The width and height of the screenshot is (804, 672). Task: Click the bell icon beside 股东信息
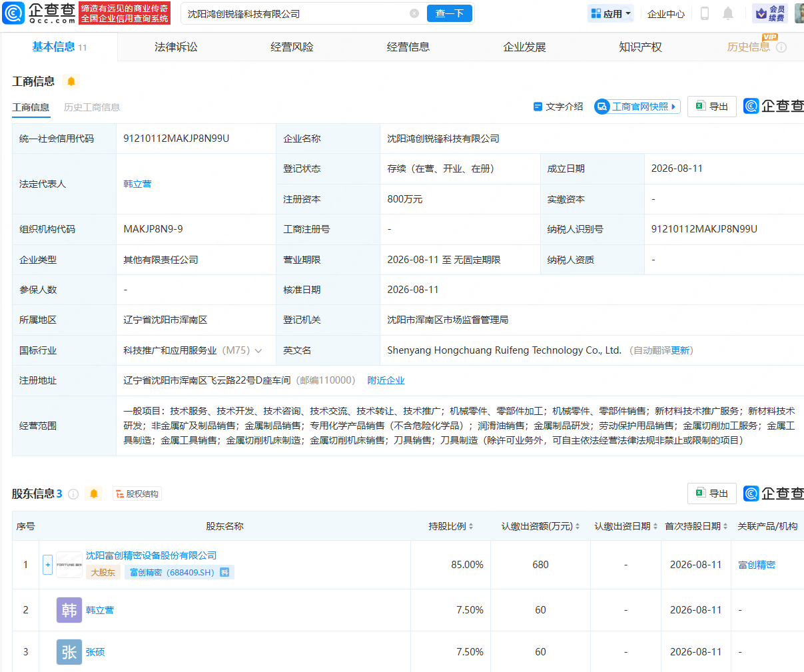click(x=94, y=494)
